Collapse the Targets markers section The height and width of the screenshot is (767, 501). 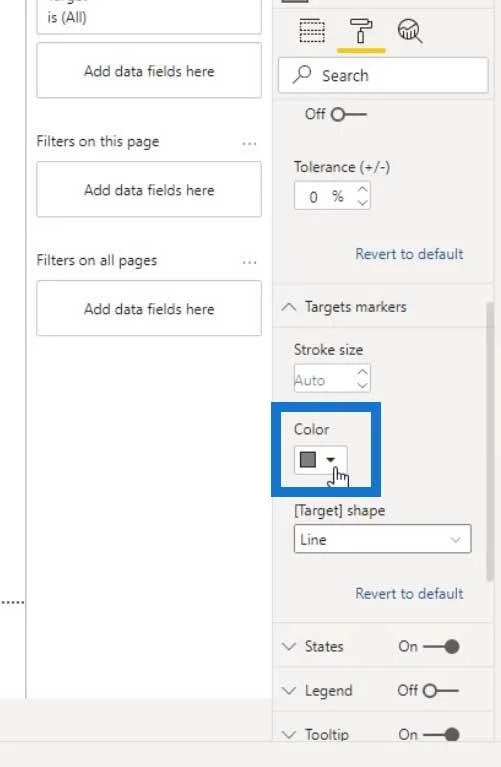pyautogui.click(x=289, y=307)
